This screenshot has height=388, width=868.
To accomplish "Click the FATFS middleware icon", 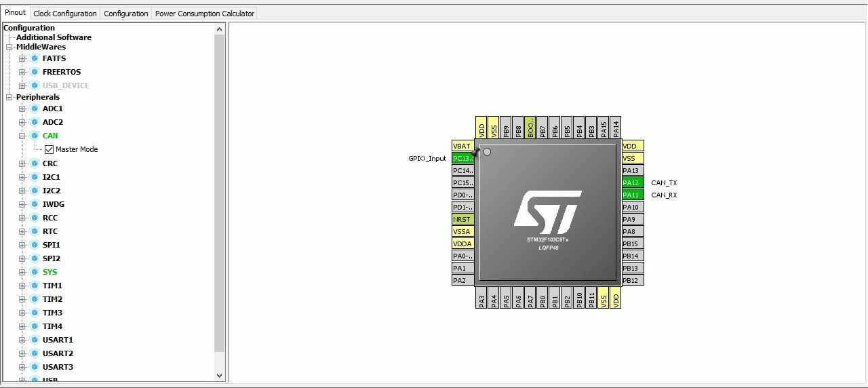I will pyautogui.click(x=34, y=58).
